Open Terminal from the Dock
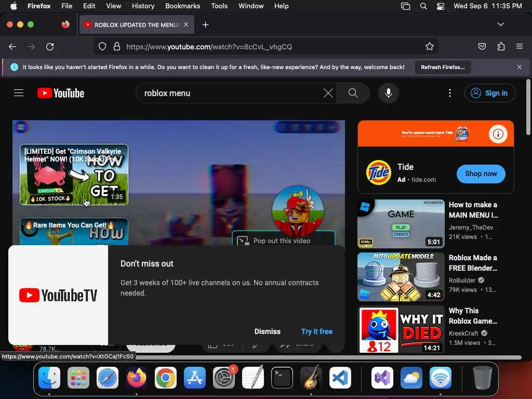This screenshot has width=532, height=399. pyautogui.click(x=282, y=377)
